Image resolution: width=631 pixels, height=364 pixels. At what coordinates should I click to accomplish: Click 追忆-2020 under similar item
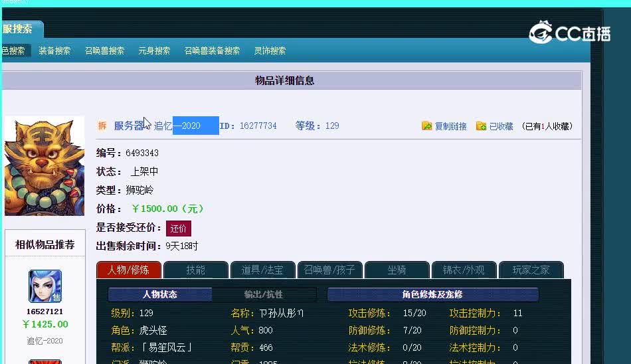pos(45,341)
